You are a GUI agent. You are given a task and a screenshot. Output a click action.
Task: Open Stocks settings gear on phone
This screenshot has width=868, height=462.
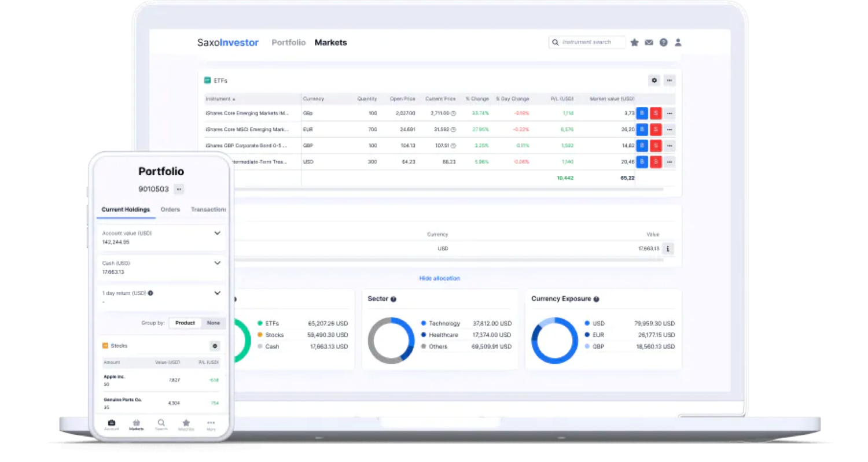pyautogui.click(x=215, y=346)
